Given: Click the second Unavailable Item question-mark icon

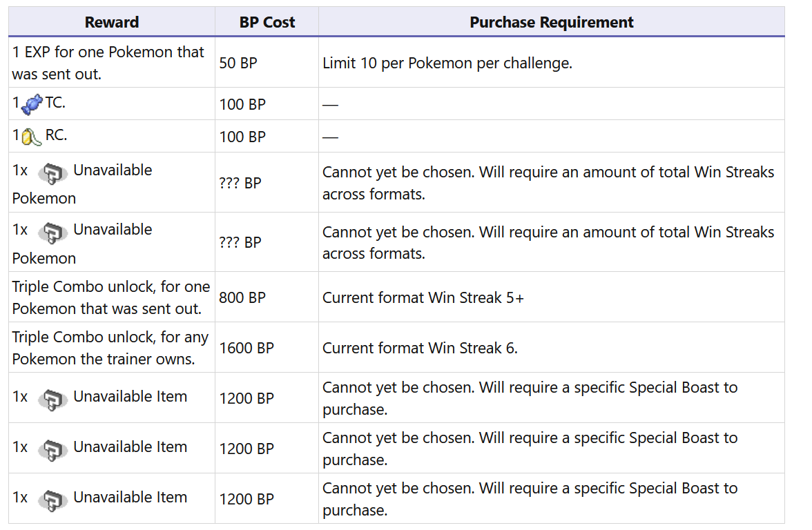Looking at the screenshot, I should coord(52,449).
